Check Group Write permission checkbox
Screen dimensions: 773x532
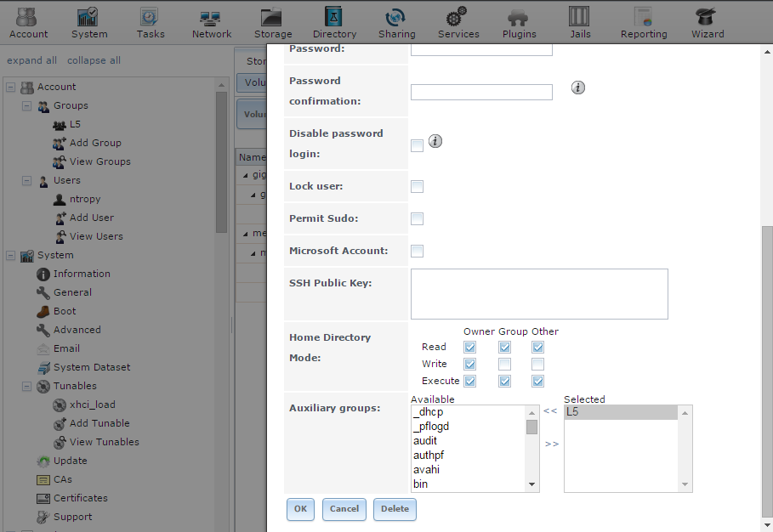click(x=504, y=364)
